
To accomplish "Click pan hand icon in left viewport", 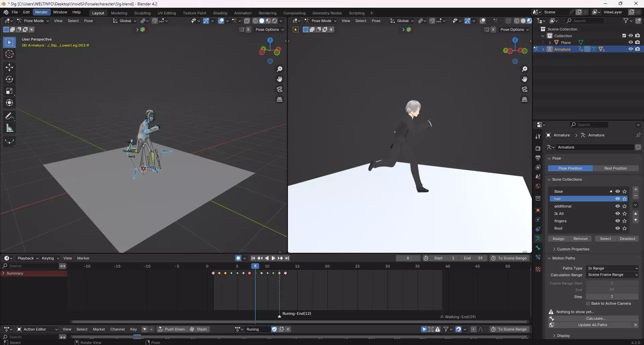I will coord(280,79).
